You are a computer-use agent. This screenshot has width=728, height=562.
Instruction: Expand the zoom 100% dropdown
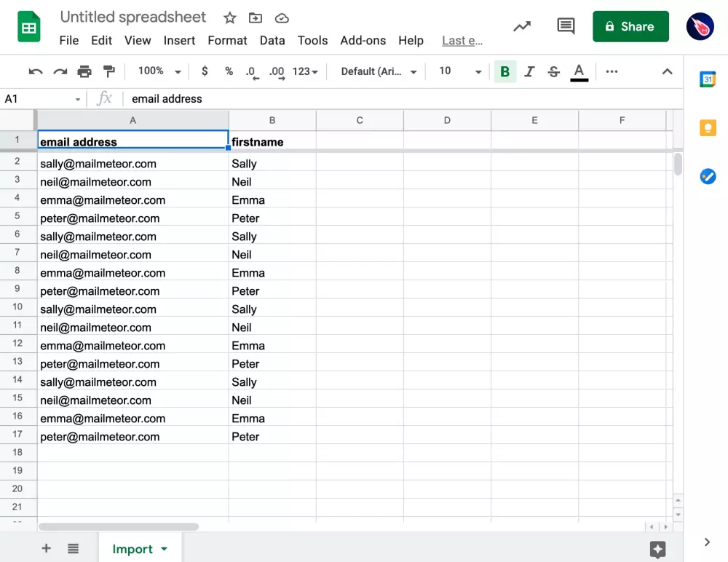[x=159, y=71]
